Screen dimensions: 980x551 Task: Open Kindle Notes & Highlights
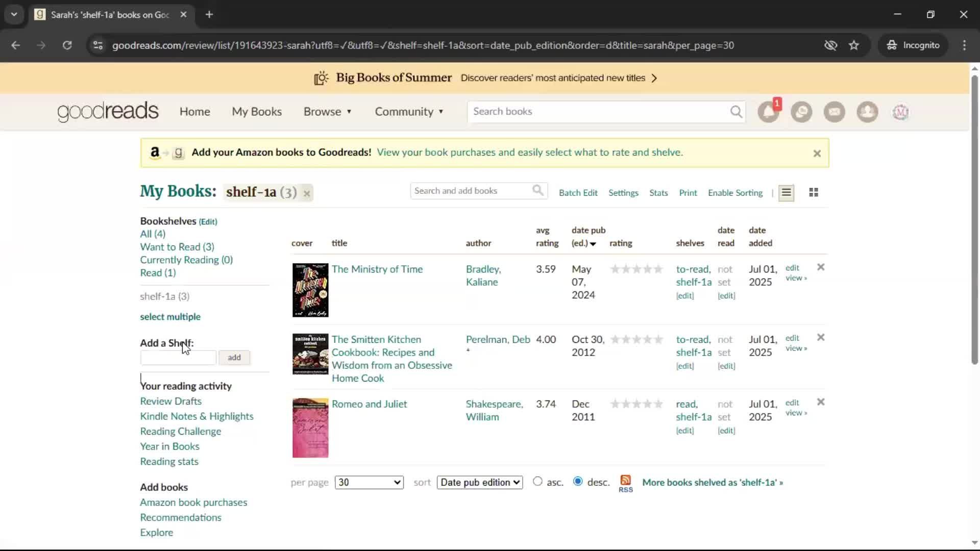(x=197, y=416)
